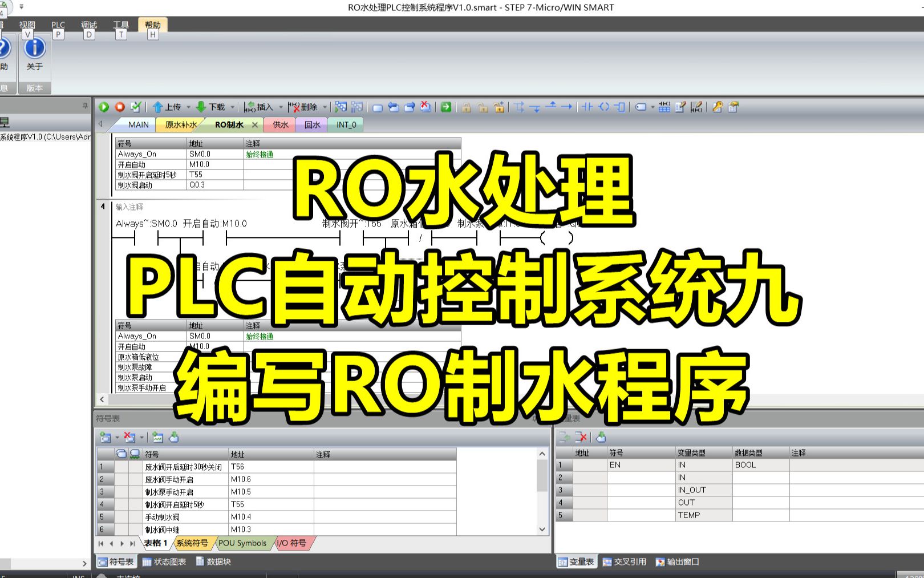Click the 插入 (Insert) button
The image size is (924, 578).
coord(259,107)
